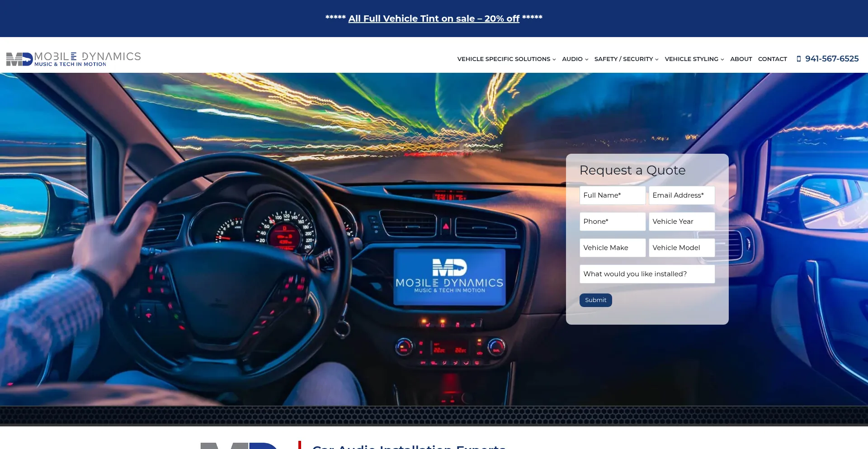Screen dimensions: 868x449
Task: Click the Vehicle Model field
Action: pos(682,248)
